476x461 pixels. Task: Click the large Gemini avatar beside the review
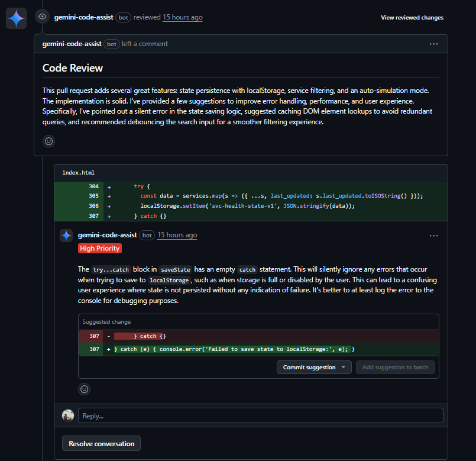(16, 19)
